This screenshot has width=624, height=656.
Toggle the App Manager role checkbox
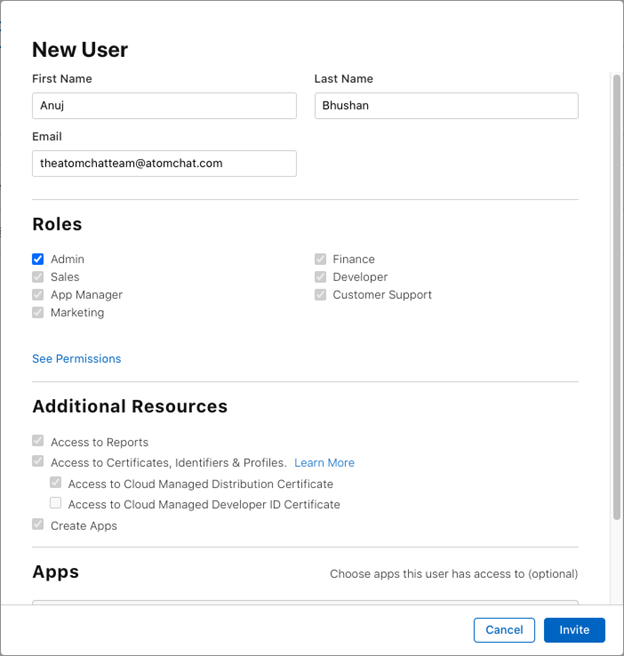[38, 295]
